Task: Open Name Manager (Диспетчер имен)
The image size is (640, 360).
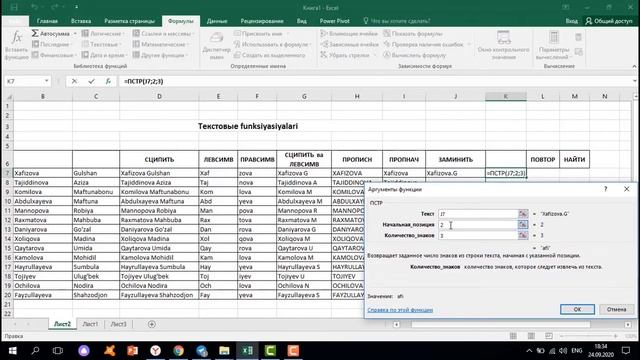Action: pos(216,46)
